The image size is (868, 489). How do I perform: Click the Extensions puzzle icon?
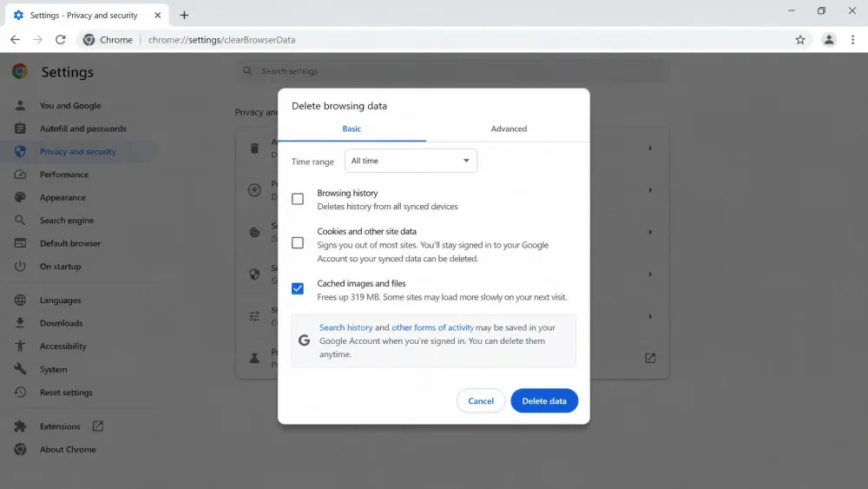20,426
